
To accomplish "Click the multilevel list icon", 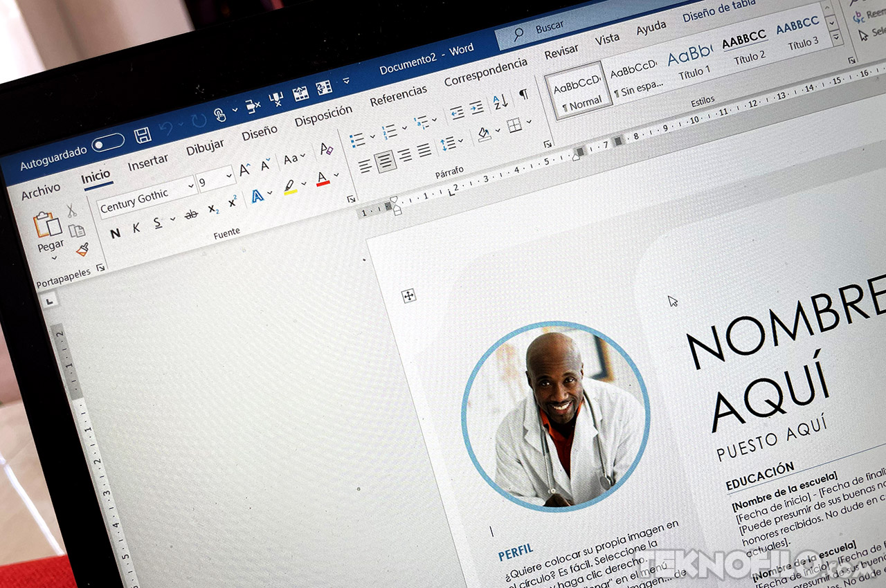I will pyautogui.click(x=421, y=122).
